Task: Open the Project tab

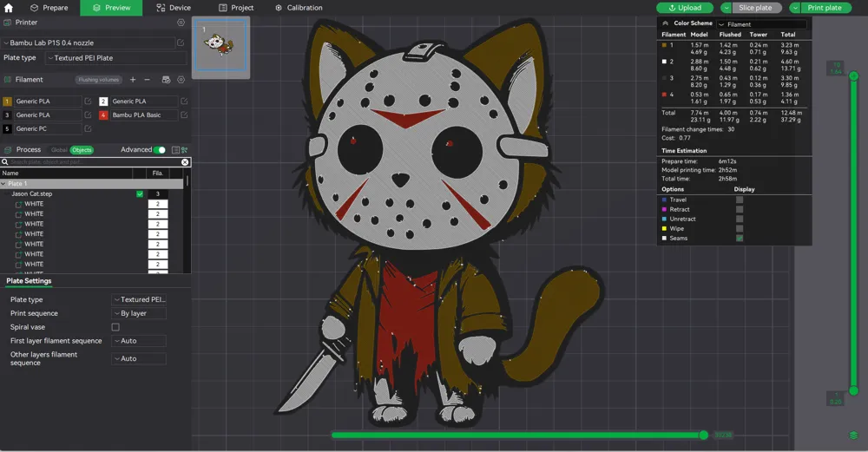Action: [x=236, y=8]
